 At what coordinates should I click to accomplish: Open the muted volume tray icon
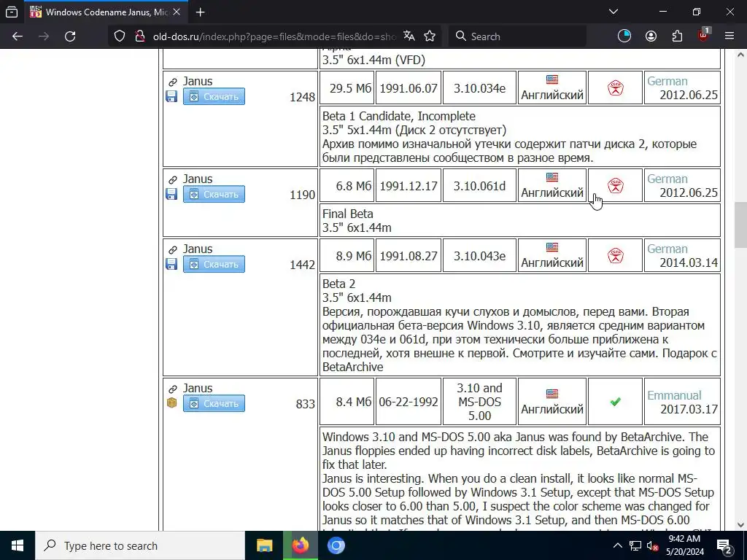[652, 545]
